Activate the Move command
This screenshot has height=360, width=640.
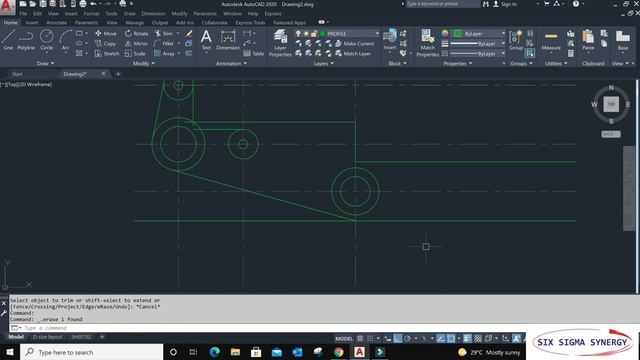pos(106,33)
